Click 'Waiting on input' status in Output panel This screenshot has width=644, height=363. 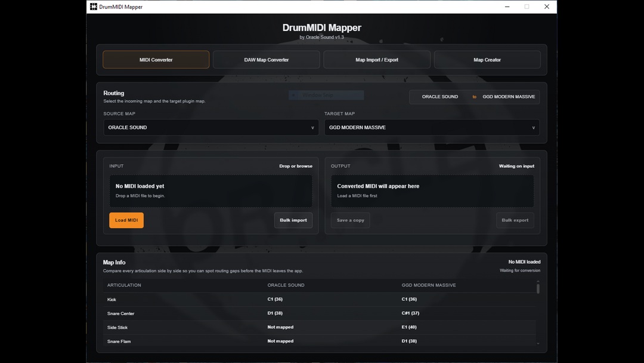click(x=516, y=166)
